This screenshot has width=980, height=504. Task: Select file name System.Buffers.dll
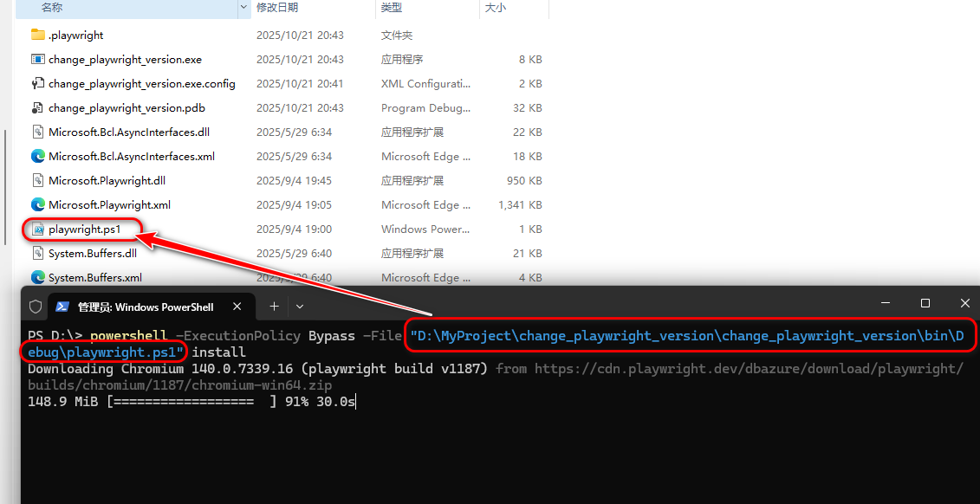click(x=93, y=254)
